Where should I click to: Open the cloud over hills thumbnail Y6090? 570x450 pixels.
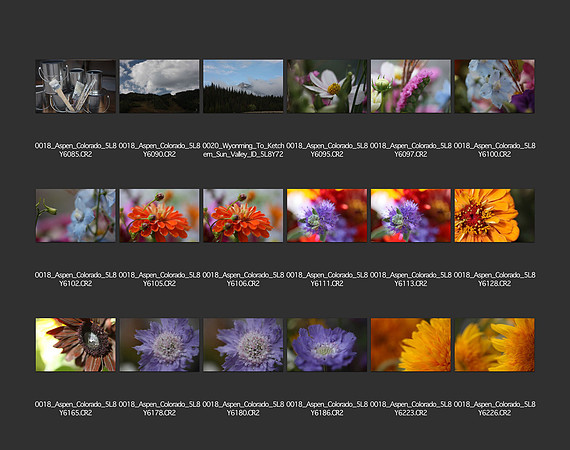(x=159, y=86)
